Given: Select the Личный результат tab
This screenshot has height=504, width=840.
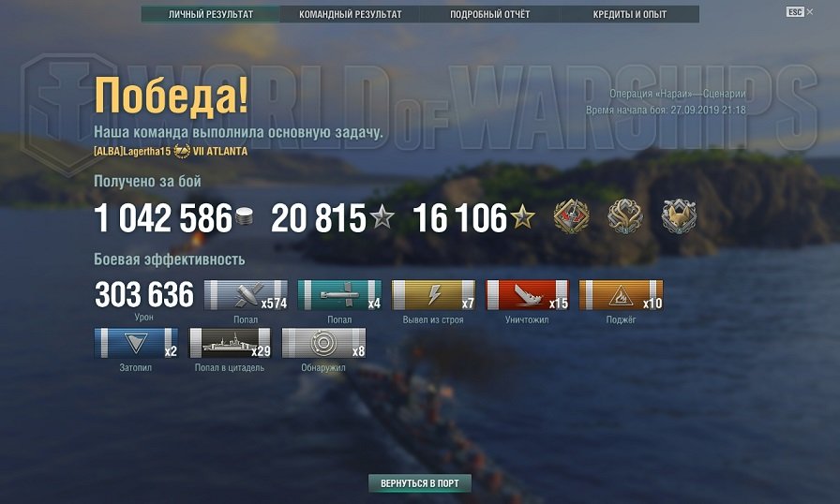Looking at the screenshot, I should click(211, 14).
